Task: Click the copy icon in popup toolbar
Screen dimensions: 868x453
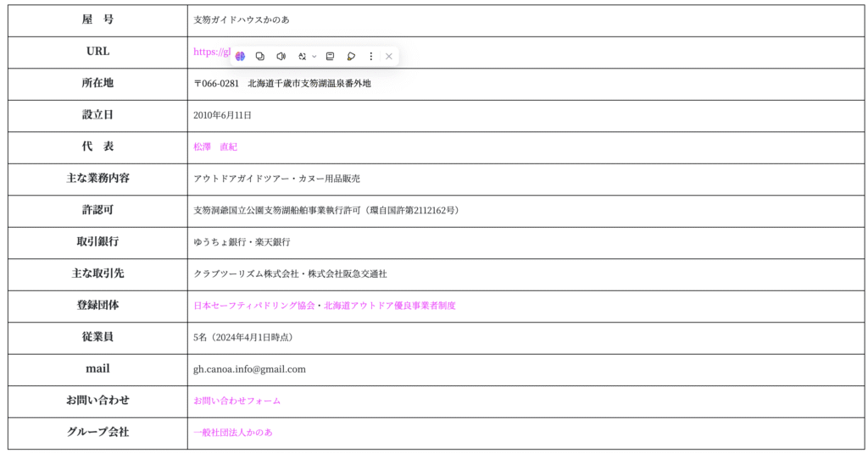Action: tap(260, 57)
